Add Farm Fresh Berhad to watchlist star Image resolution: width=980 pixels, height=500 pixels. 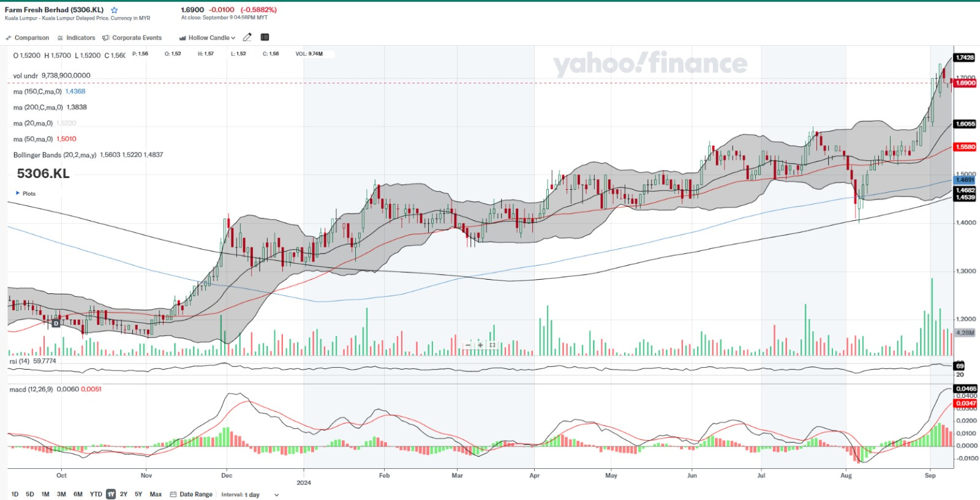[x=114, y=10]
